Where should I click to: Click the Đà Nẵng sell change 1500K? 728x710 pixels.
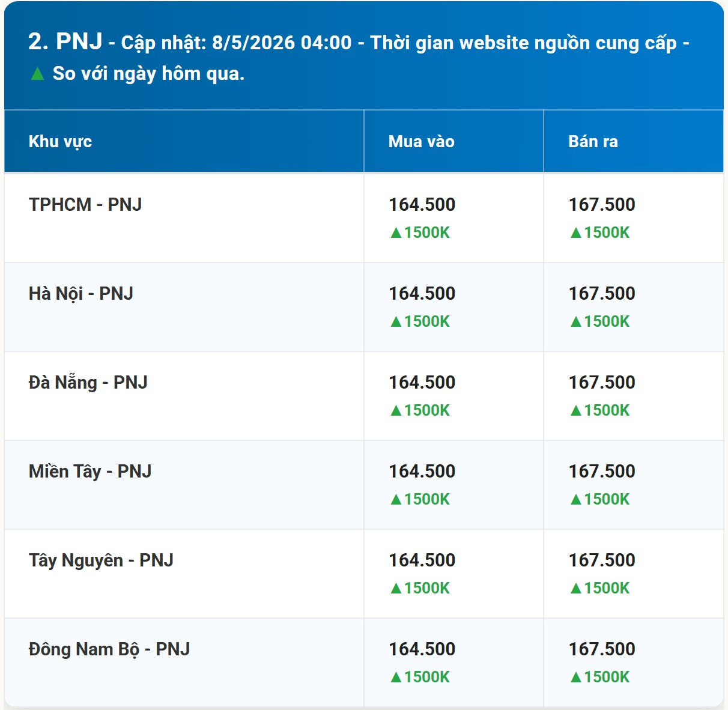(x=599, y=410)
